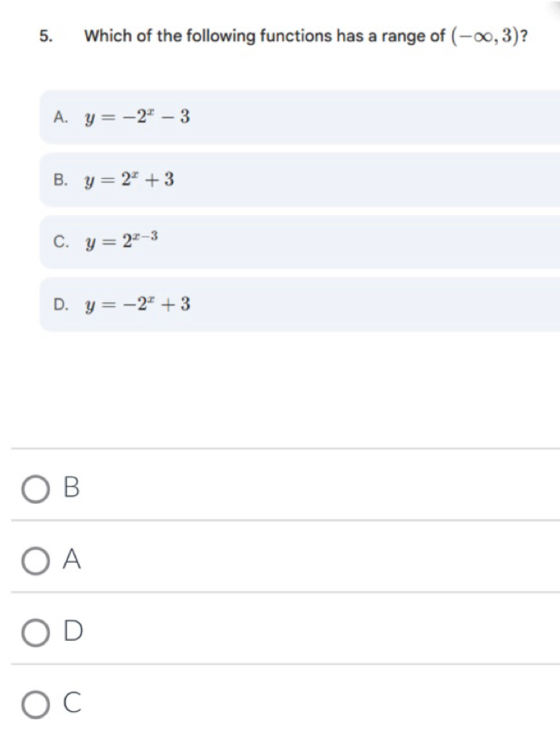Click the "D." label in the fourth option card
This screenshot has height=736, width=560.
pyautogui.click(x=60, y=304)
